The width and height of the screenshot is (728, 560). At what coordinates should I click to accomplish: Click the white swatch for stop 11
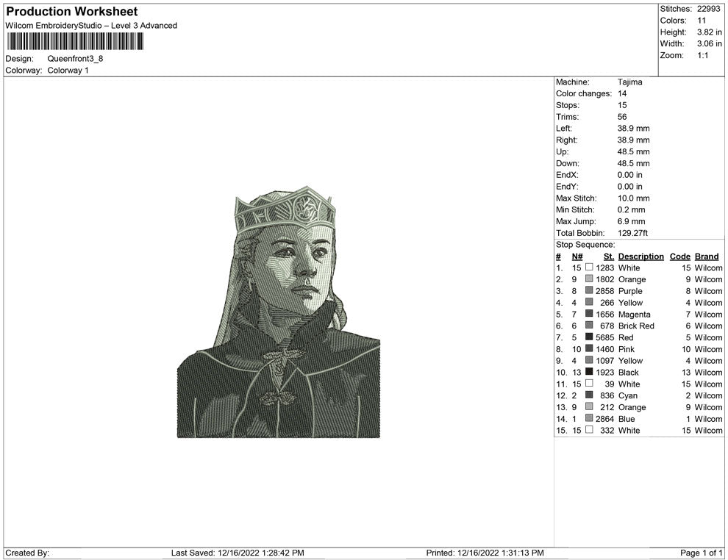point(589,383)
